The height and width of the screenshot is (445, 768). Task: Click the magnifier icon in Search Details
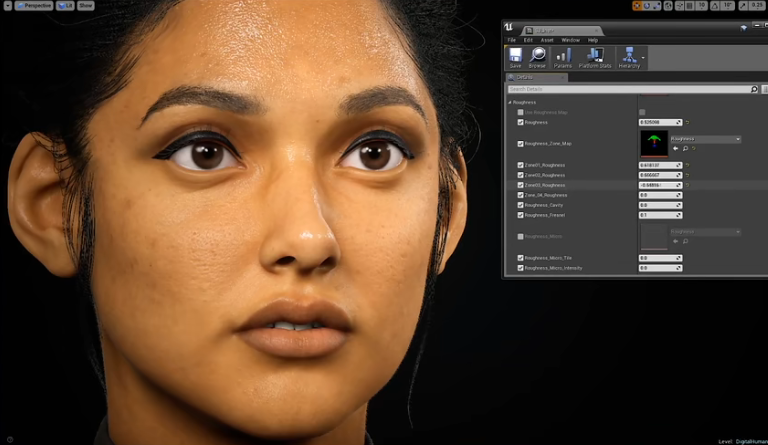tap(754, 89)
